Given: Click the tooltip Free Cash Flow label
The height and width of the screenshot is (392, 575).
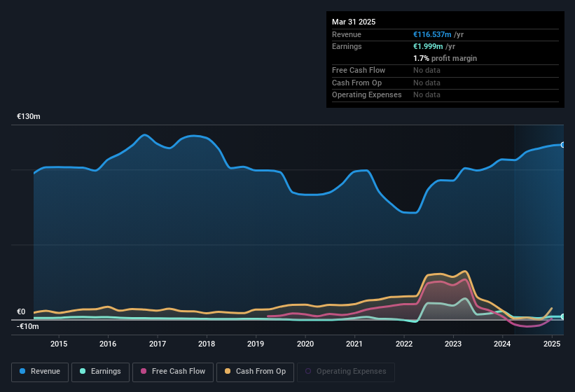Looking at the screenshot, I should pyautogui.click(x=359, y=70).
